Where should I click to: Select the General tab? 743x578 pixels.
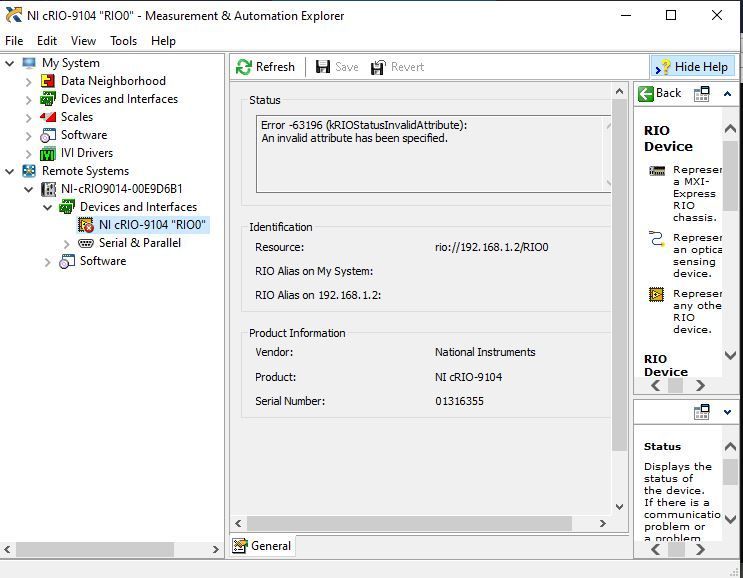point(262,546)
